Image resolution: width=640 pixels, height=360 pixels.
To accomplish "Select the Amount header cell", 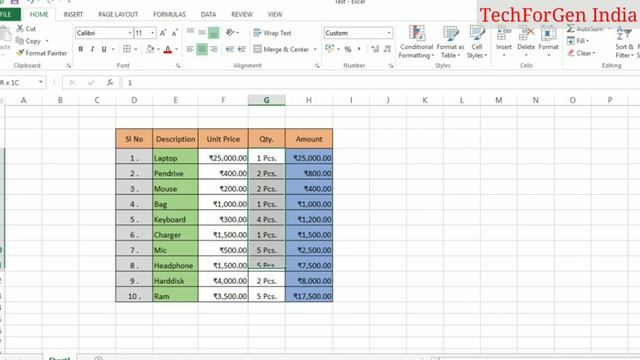I will 309,139.
